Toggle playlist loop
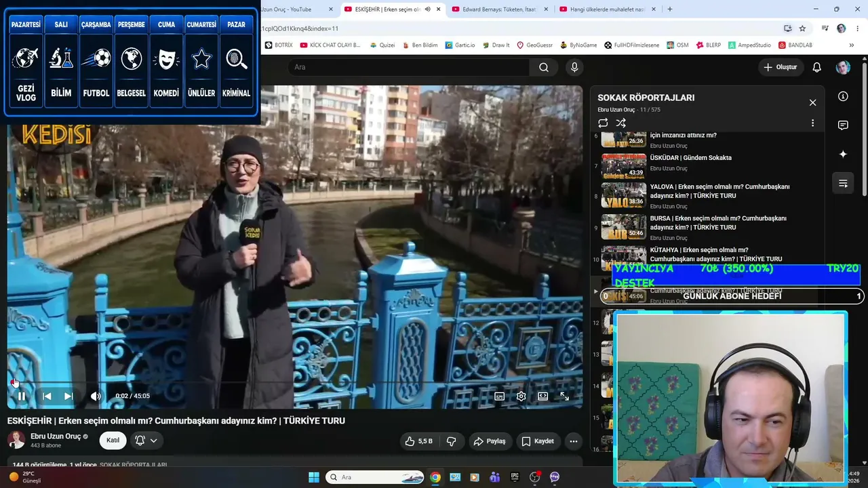The width and height of the screenshot is (868, 488). click(x=603, y=123)
